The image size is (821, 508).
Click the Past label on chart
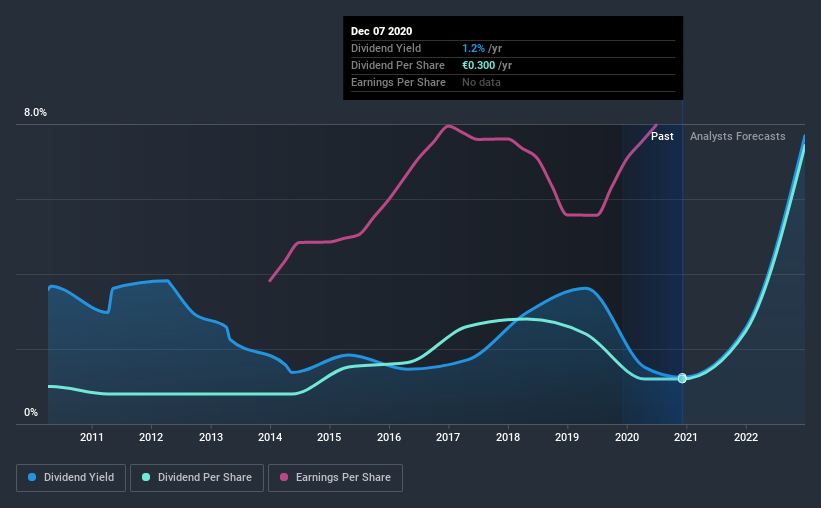click(x=662, y=136)
